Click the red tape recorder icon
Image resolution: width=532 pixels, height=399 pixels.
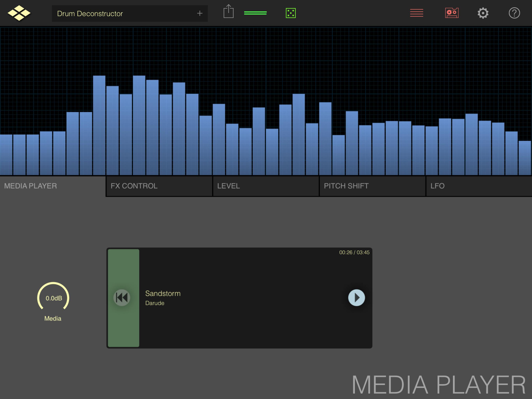point(452,13)
